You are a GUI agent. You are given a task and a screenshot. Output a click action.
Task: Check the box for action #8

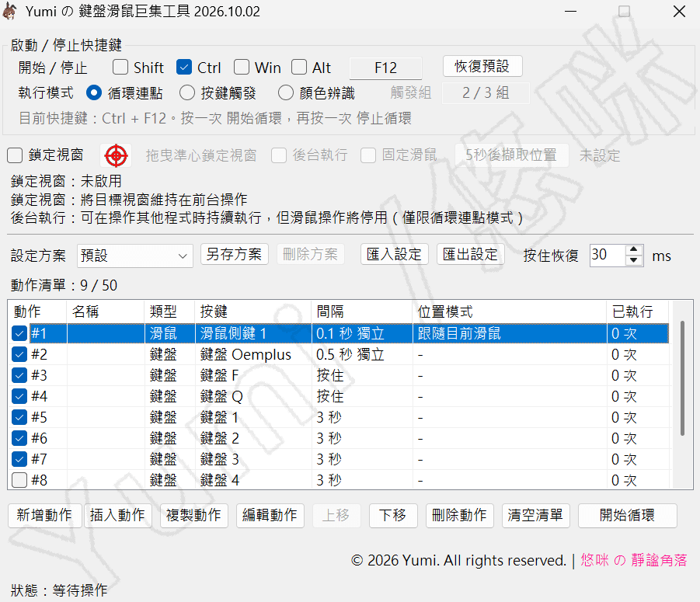click(19, 480)
